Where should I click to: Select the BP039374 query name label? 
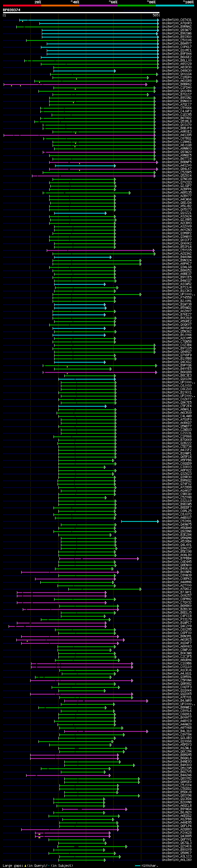click(x=12, y=10)
